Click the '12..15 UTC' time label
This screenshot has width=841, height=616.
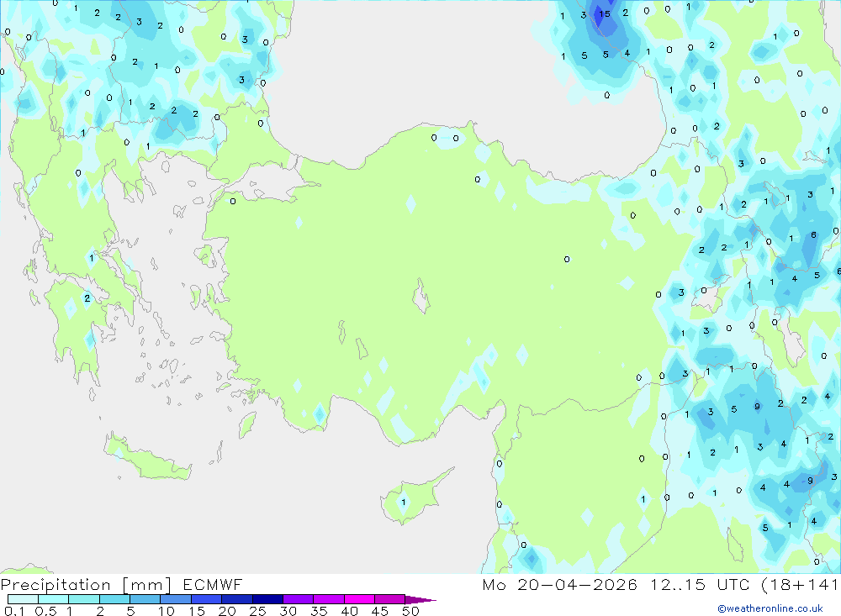pos(700,584)
